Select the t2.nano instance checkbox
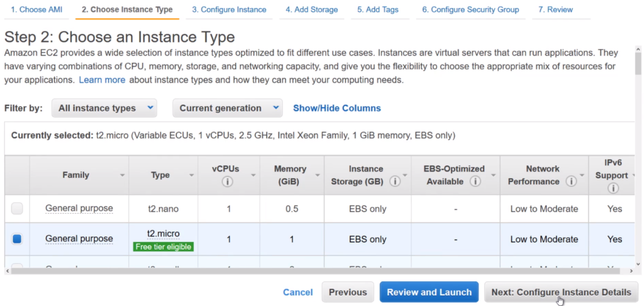 [17, 209]
